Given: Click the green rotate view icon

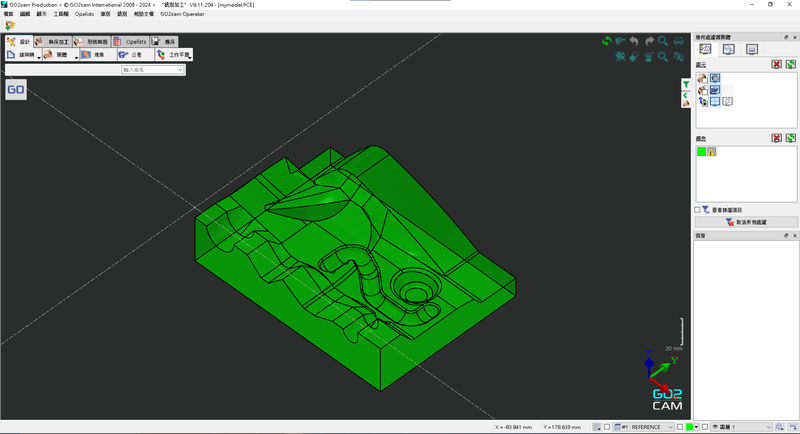Looking at the screenshot, I should coord(606,41).
